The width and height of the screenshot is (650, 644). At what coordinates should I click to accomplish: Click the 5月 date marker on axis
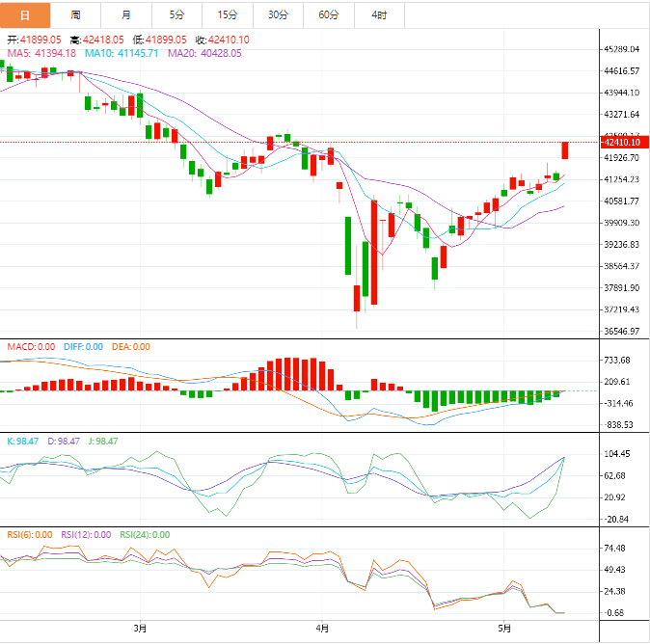click(x=503, y=629)
